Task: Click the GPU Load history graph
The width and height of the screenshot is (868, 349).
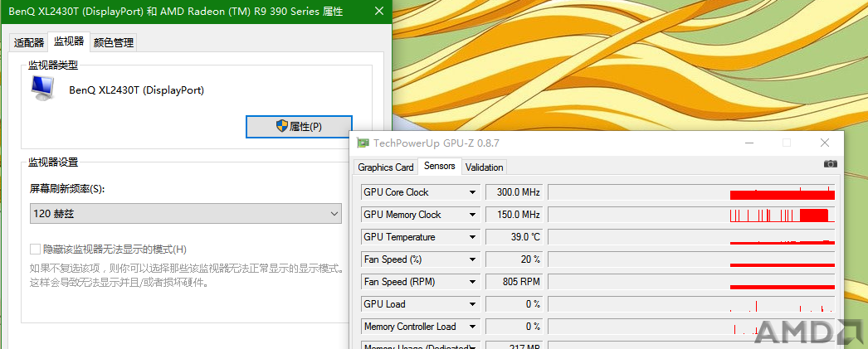Action: [691, 304]
